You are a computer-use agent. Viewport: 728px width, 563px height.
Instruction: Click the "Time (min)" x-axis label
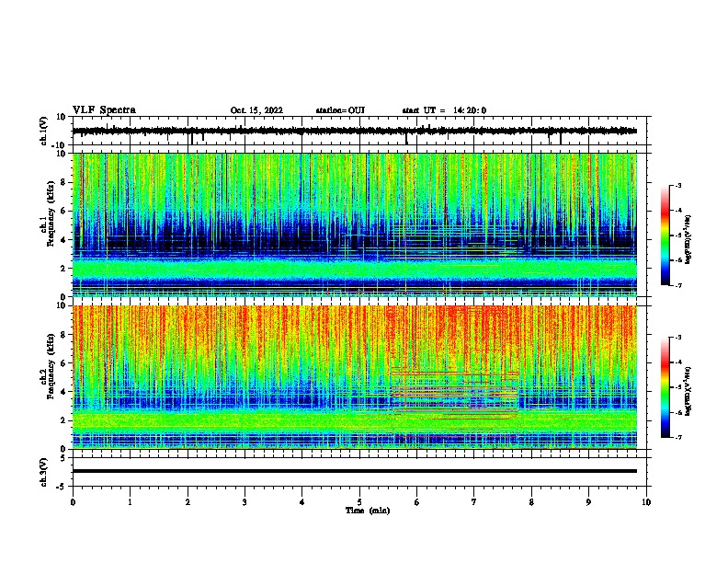tap(368, 511)
